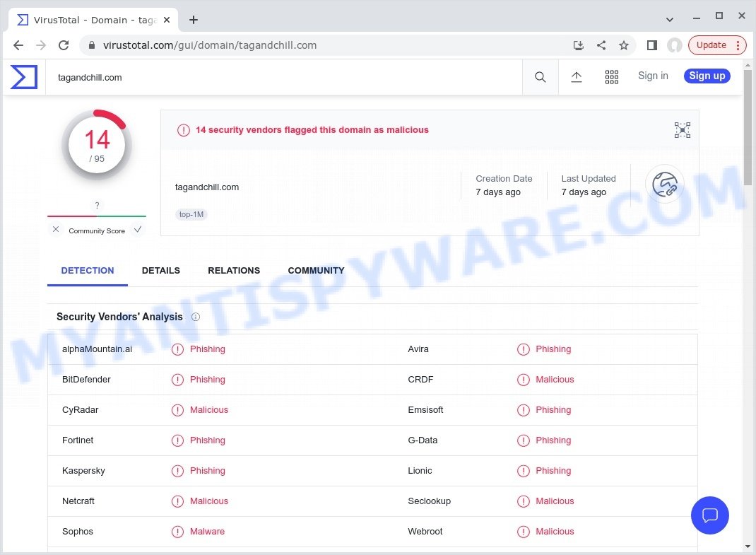756x555 pixels.
Task: Click the Kaspersky vendor name
Action: [83, 471]
